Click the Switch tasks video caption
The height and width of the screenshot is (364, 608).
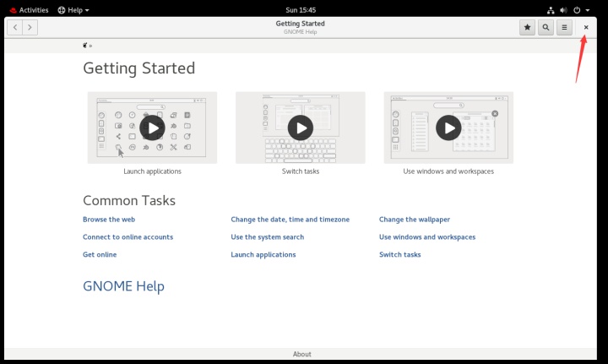pyautogui.click(x=301, y=171)
